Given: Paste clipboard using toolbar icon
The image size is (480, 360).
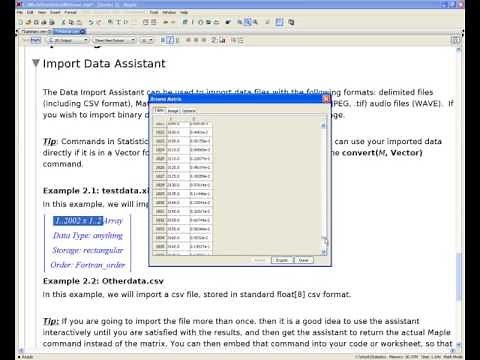Looking at the screenshot, I should point(79,22).
